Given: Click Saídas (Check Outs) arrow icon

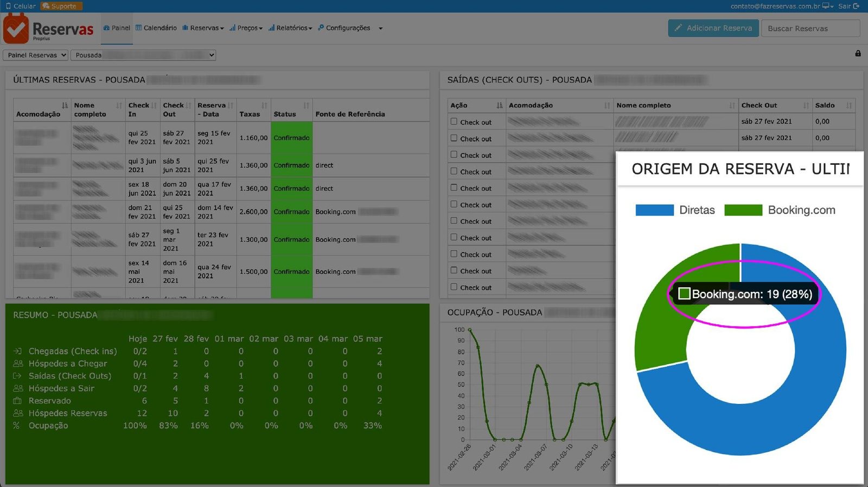Looking at the screenshot, I should coord(17,376).
